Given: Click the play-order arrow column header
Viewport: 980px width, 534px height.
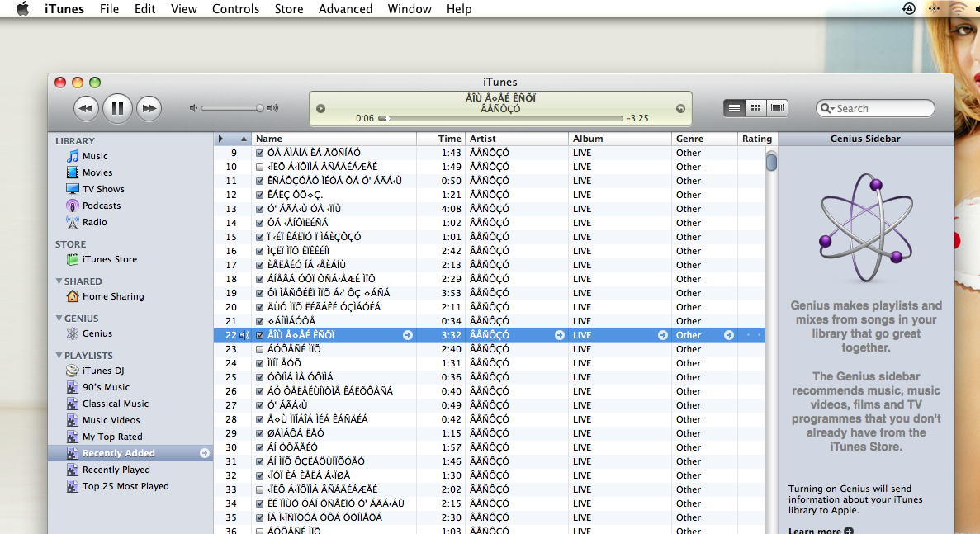Looking at the screenshot, I should click(x=220, y=139).
